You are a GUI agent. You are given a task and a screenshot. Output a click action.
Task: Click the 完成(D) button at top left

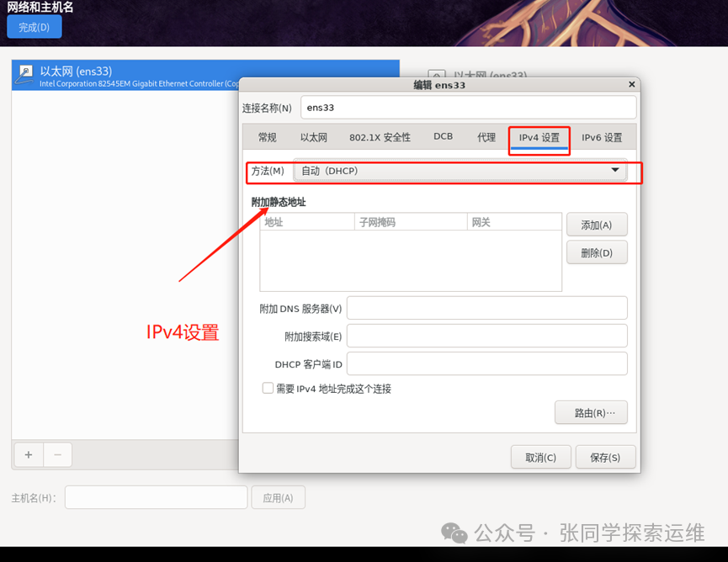point(34,27)
